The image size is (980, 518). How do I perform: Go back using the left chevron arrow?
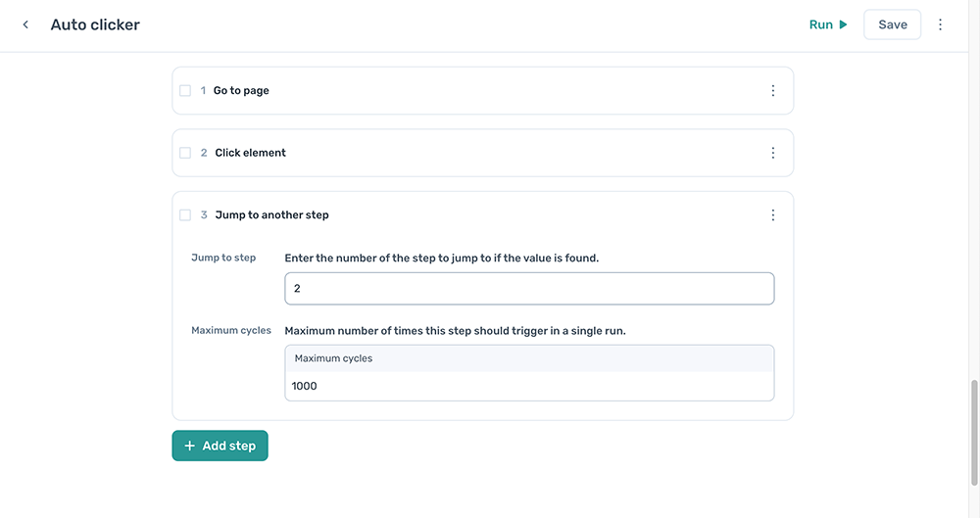pos(25,24)
